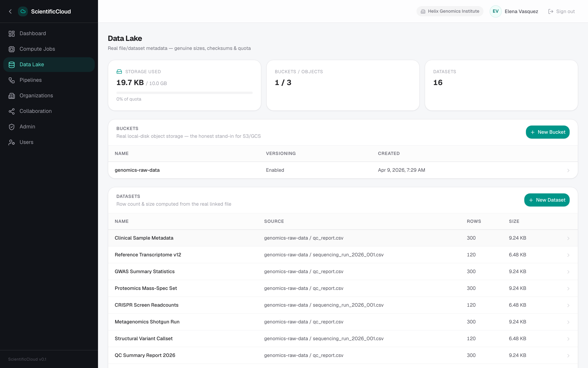Click the Storage Used hard drive icon
This screenshot has width=588, height=368.
click(119, 72)
